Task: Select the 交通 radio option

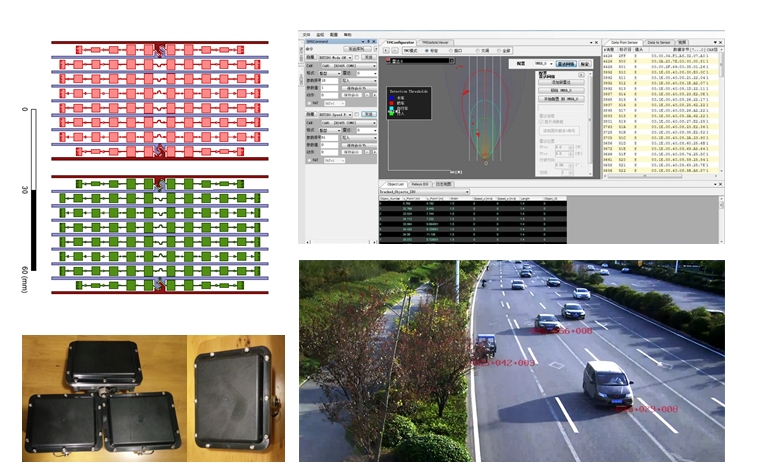Action: [477, 49]
